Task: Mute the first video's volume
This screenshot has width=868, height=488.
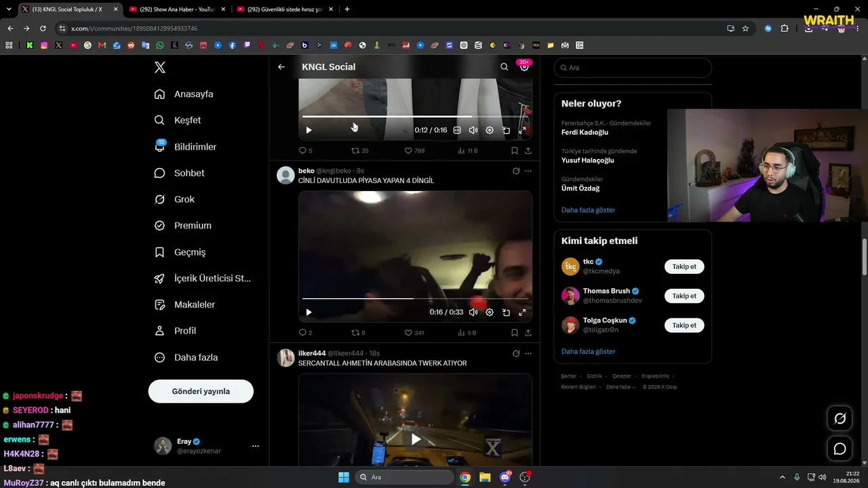Action: [x=473, y=130]
